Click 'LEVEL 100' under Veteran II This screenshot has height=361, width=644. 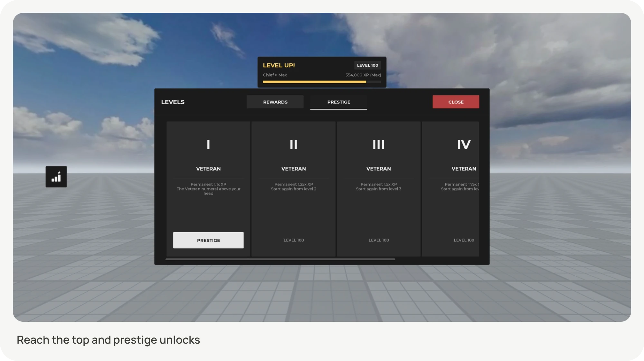click(x=294, y=240)
